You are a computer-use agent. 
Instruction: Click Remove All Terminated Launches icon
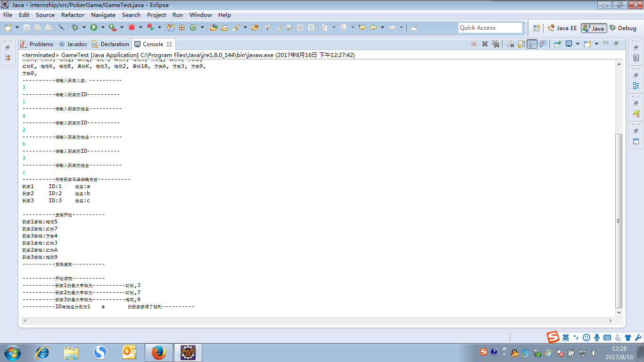[495, 44]
